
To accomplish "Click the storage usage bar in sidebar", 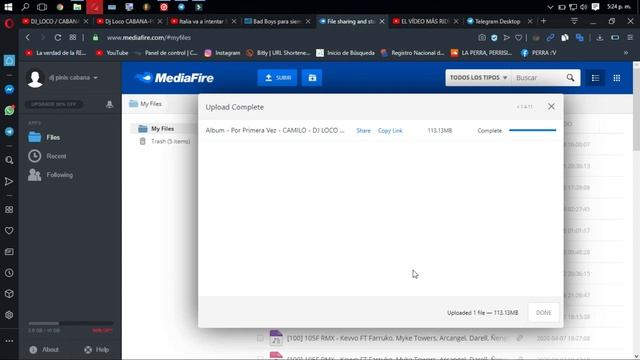I will pyautogui.click(x=71, y=323).
